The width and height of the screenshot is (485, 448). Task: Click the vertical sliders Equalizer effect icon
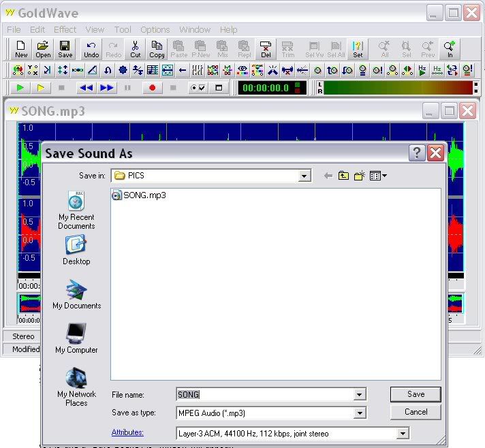click(197, 70)
